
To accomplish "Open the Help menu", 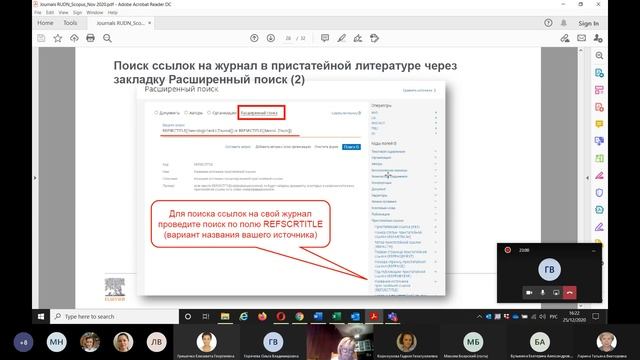I will tap(113, 13).
